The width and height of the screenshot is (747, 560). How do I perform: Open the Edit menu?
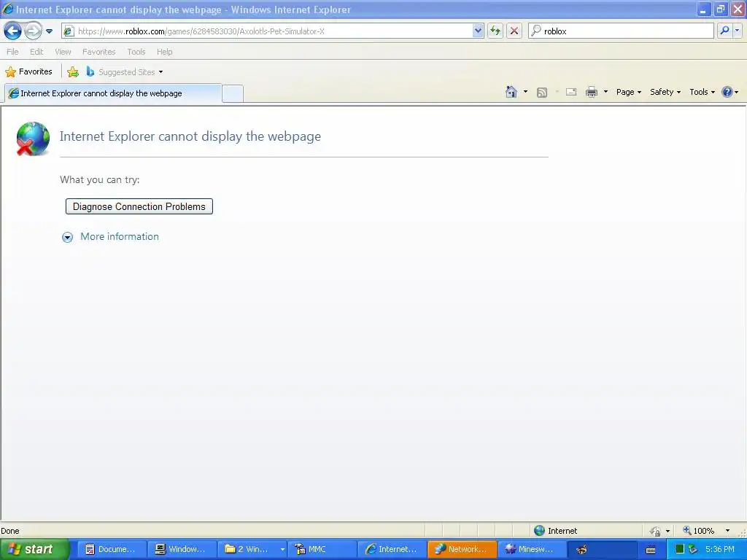pos(36,52)
